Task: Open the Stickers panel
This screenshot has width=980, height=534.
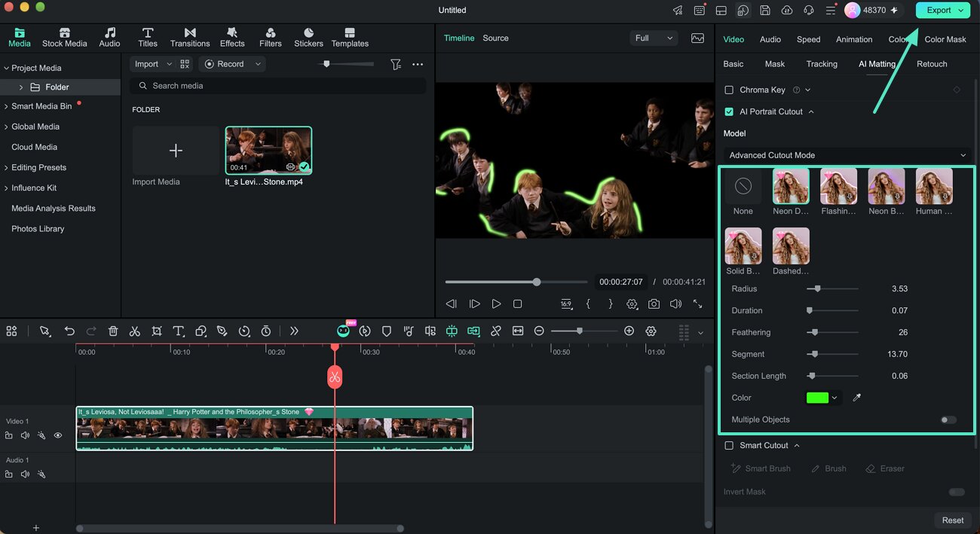Action: (308, 38)
